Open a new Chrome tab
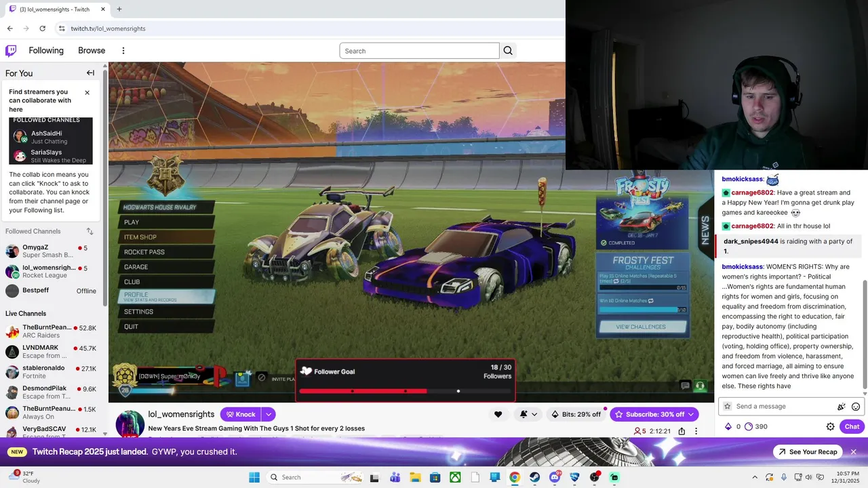The image size is (868, 488). pyautogui.click(x=119, y=9)
